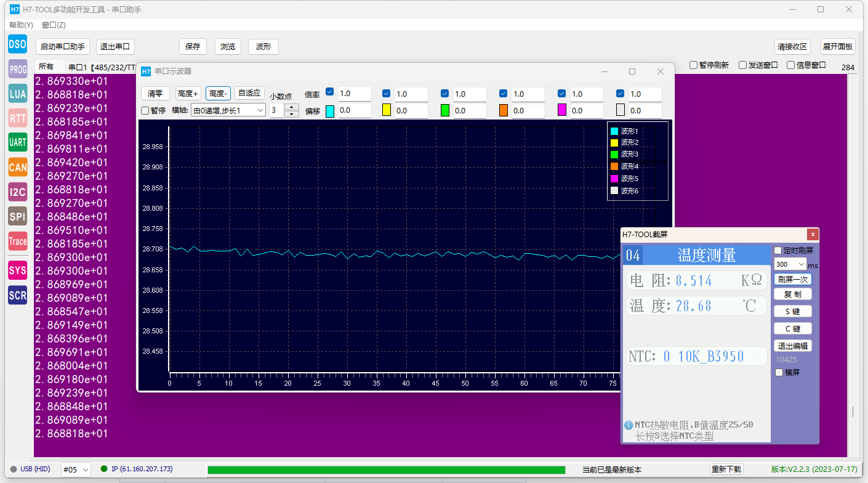868x483 pixels.
Task: Open the UART sidebar icon
Action: pyautogui.click(x=18, y=142)
